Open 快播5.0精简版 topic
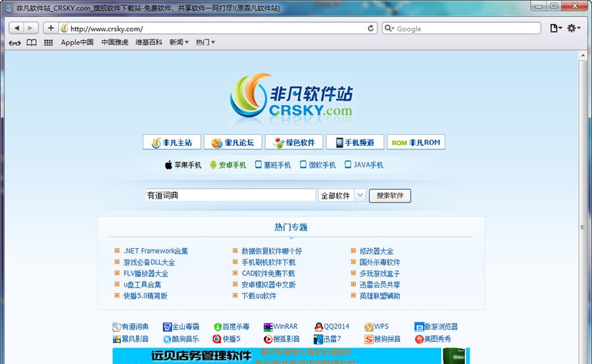This screenshot has width=592, height=364. click(x=145, y=296)
